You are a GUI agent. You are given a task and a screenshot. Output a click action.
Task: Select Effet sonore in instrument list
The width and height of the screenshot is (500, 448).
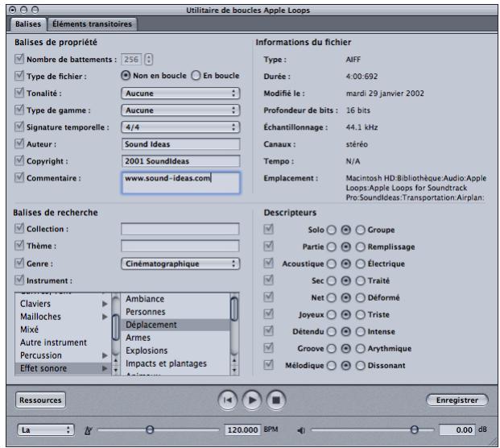pos(63,368)
